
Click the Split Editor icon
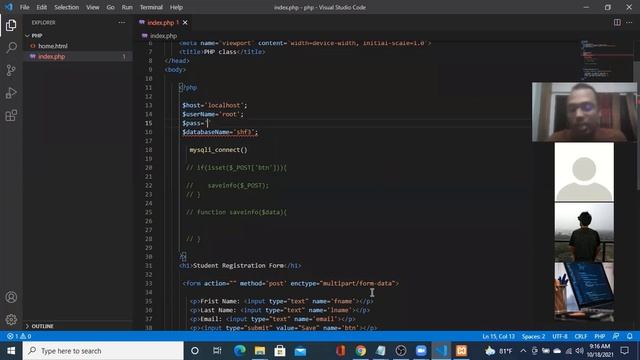tap(617, 22)
